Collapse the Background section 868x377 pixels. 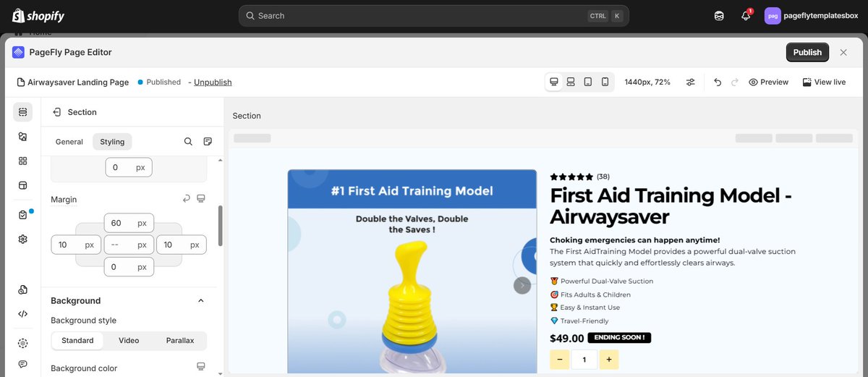click(x=201, y=300)
